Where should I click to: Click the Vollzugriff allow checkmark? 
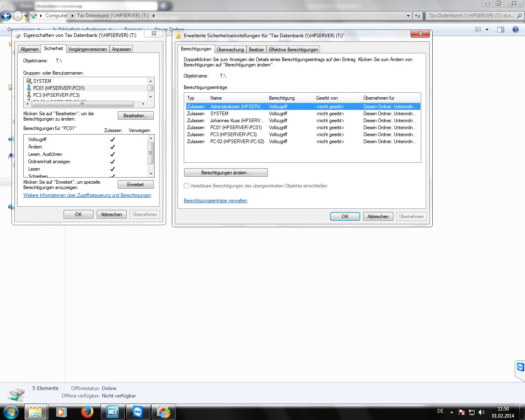(x=112, y=139)
